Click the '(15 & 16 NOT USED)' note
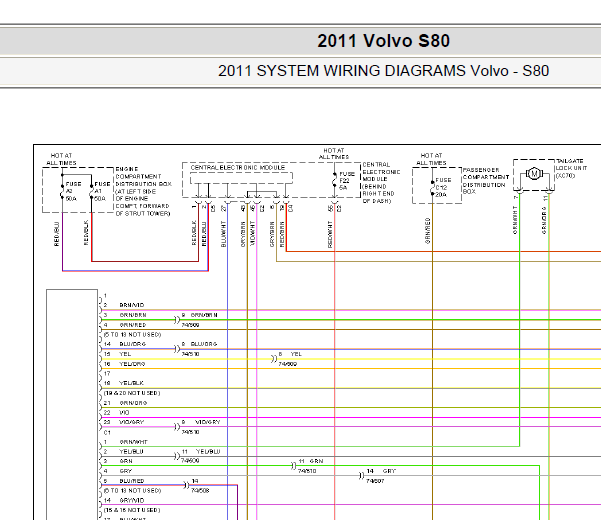Screen dimensions: 601x520 [x=132, y=510]
